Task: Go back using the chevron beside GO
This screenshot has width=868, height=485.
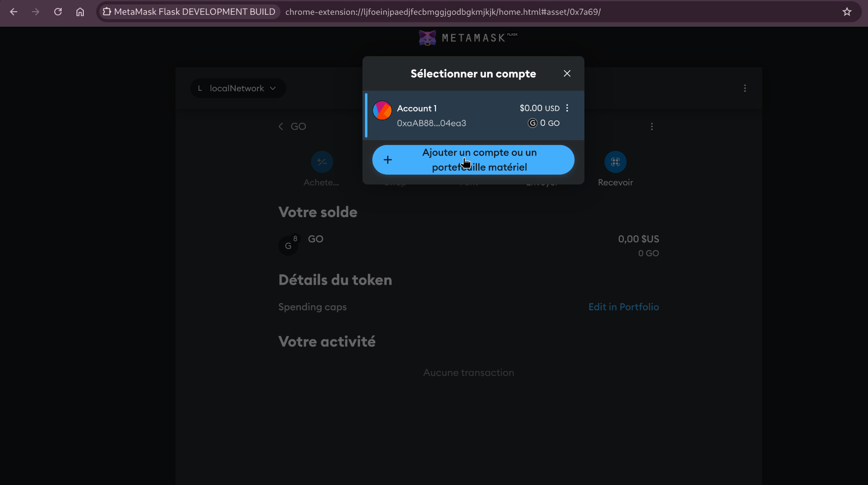Action: pyautogui.click(x=281, y=127)
